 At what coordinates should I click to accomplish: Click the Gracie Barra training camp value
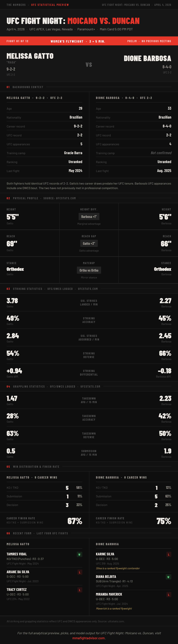[73, 153]
